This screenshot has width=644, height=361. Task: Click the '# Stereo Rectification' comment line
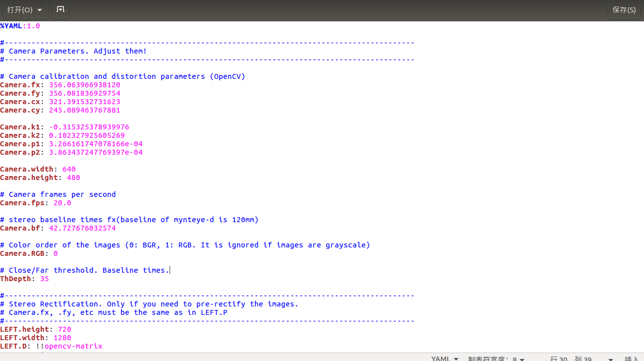click(x=149, y=304)
